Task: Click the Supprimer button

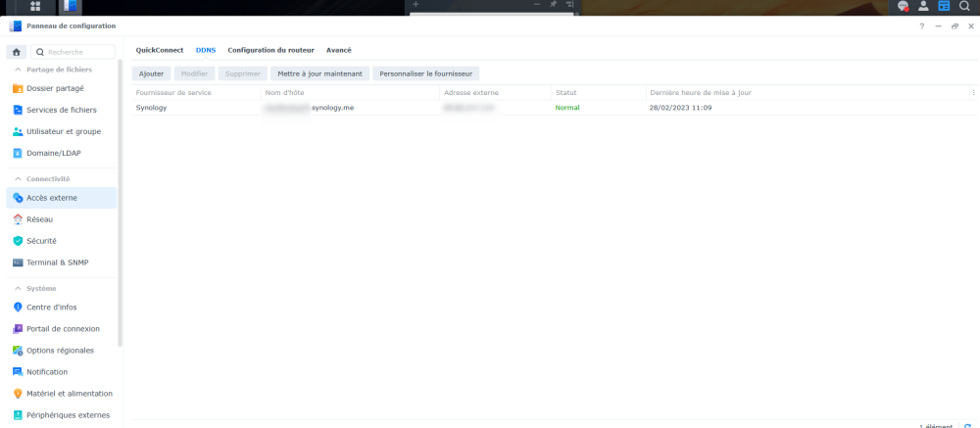Action: [x=242, y=73]
